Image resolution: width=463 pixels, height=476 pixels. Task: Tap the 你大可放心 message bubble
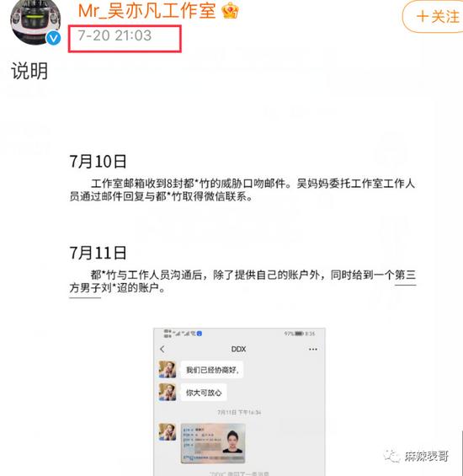click(204, 393)
